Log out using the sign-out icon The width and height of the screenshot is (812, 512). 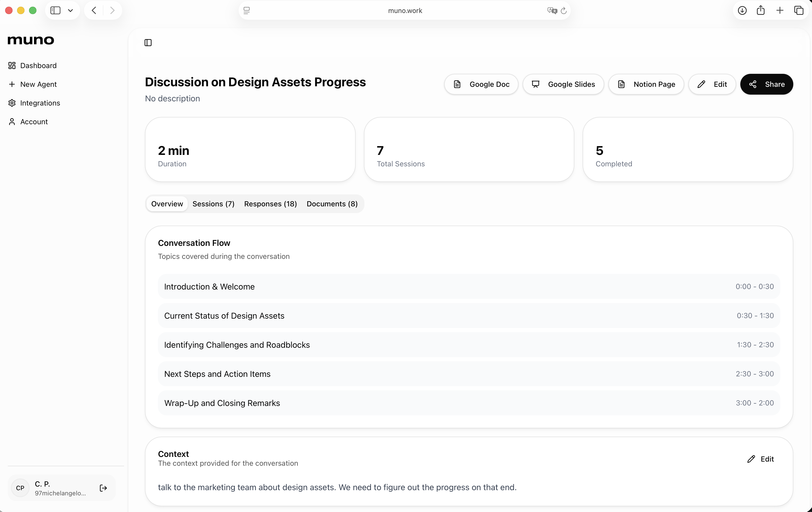[103, 488]
